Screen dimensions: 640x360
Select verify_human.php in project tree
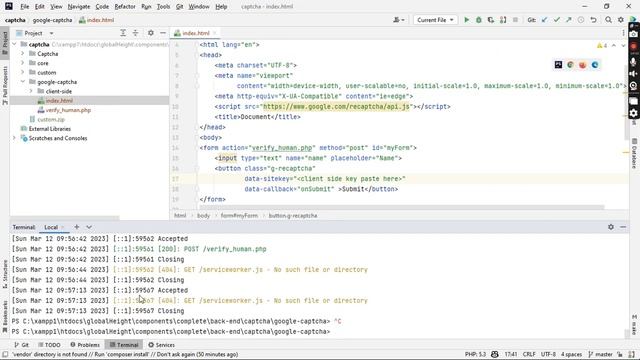[x=68, y=110]
